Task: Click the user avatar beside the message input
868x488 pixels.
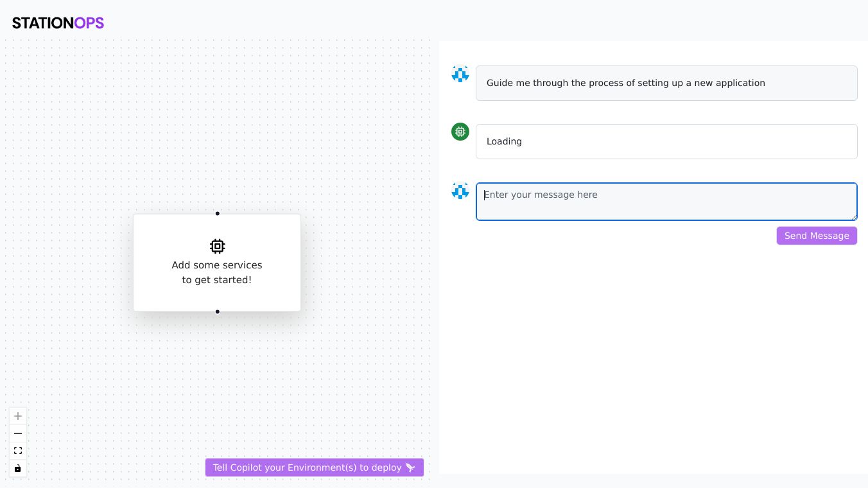Action: [460, 191]
